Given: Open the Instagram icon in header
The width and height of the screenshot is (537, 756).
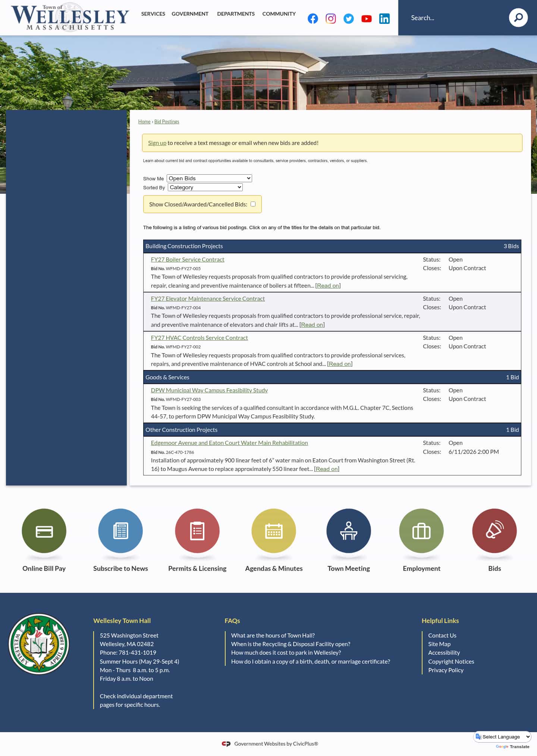Looking at the screenshot, I should click(330, 19).
